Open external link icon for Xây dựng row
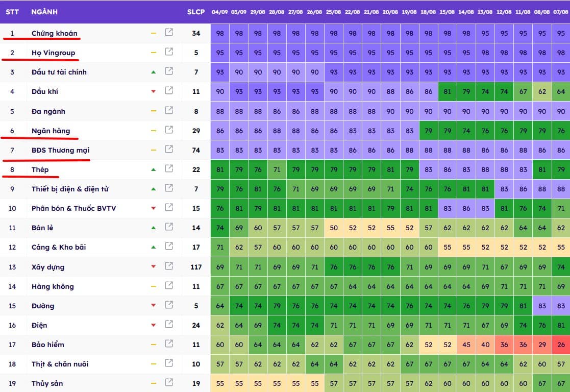 point(169,266)
